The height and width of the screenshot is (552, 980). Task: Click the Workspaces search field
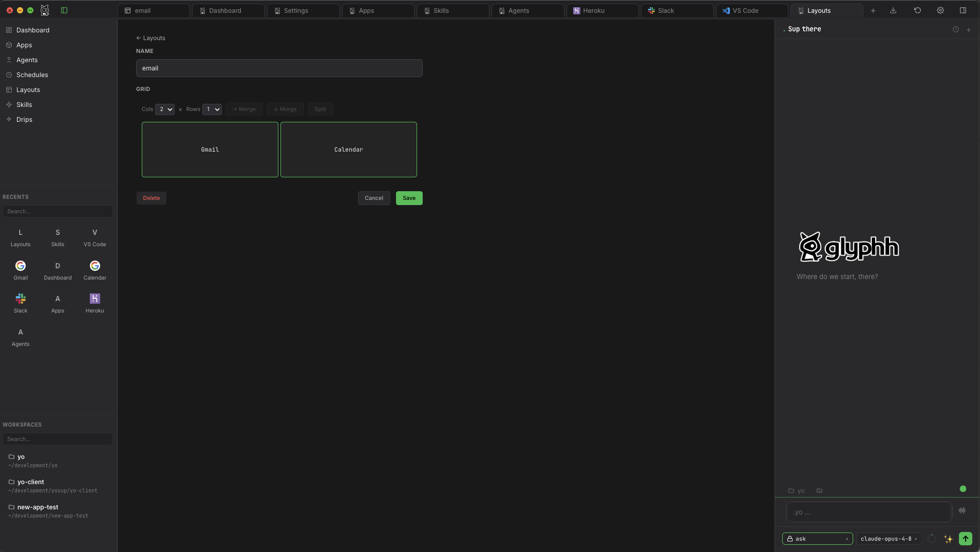(58, 439)
